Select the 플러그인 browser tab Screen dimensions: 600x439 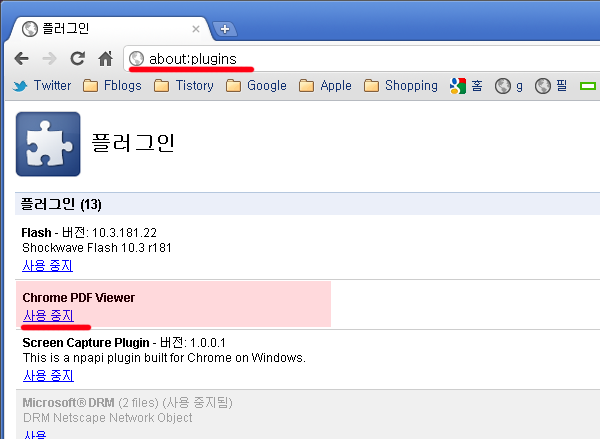click(x=109, y=29)
